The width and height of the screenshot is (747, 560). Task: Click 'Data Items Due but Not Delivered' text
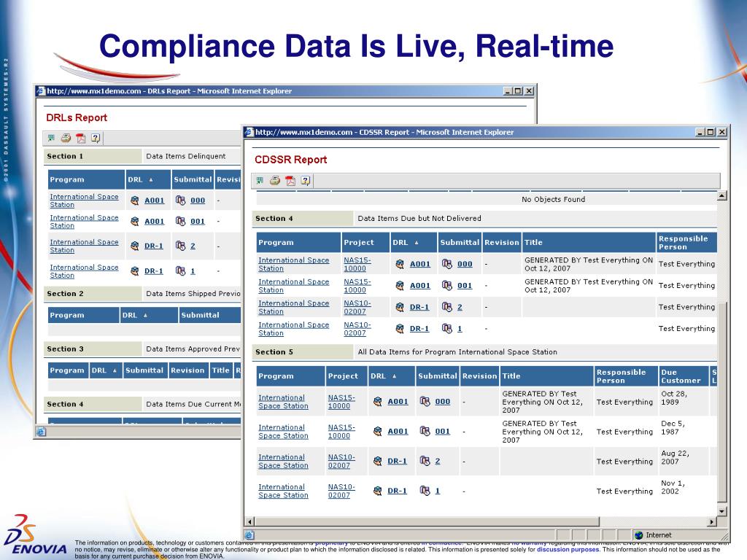(419, 218)
